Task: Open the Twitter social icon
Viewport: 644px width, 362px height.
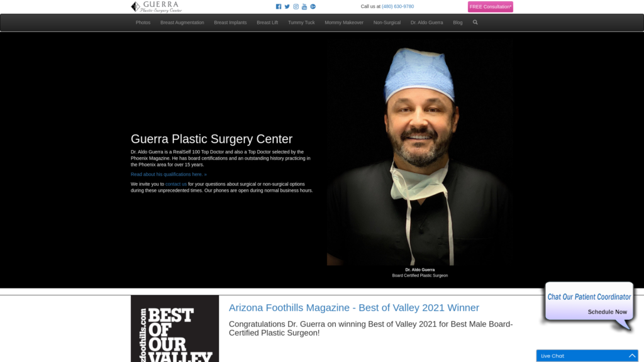Action: pos(287,6)
